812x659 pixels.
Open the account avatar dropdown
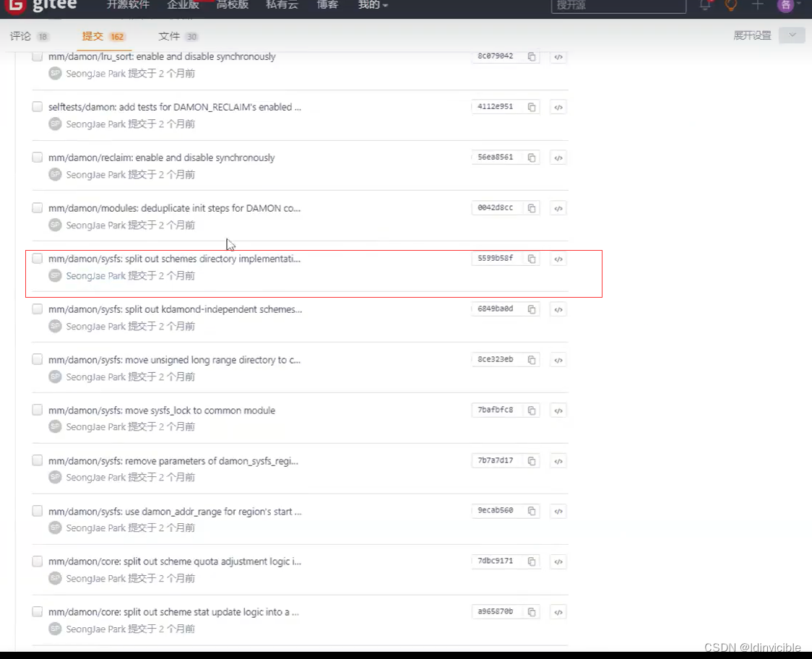click(x=785, y=6)
